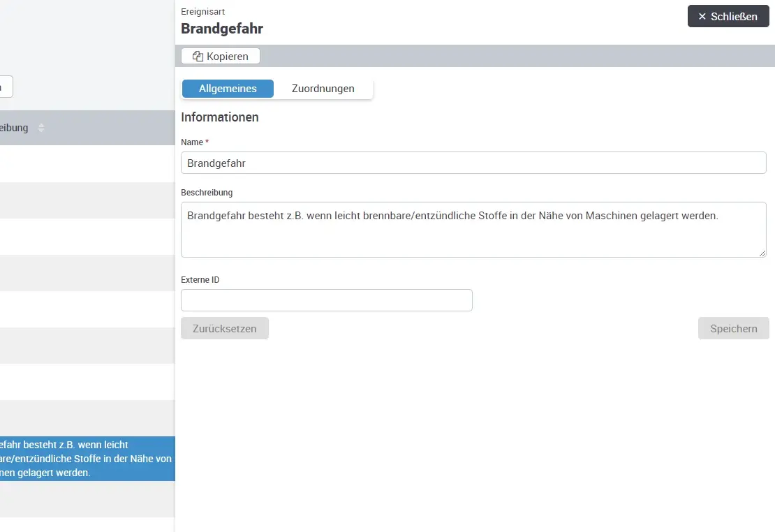Image resolution: width=775 pixels, height=532 pixels.
Task: Select the Allgemeines tab
Action: (x=228, y=89)
